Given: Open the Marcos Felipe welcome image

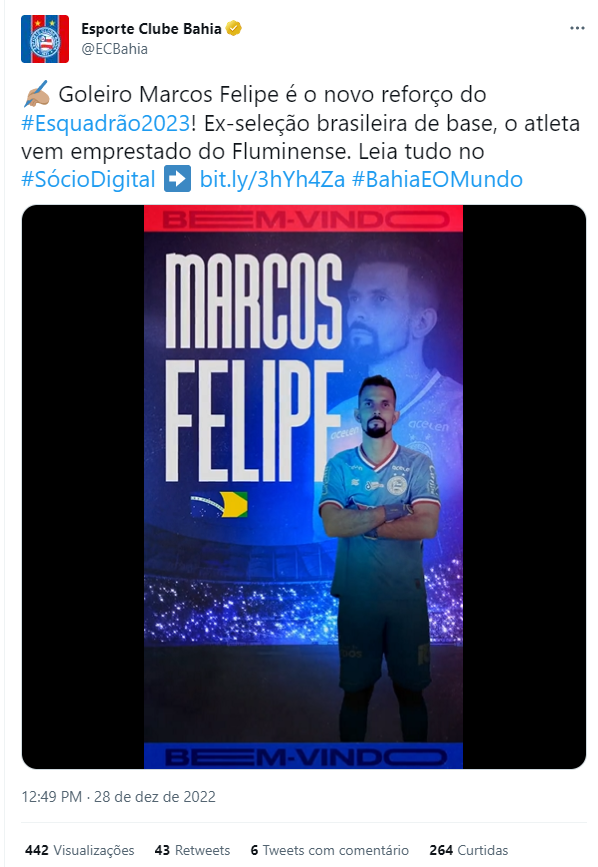Looking at the screenshot, I should [x=303, y=487].
